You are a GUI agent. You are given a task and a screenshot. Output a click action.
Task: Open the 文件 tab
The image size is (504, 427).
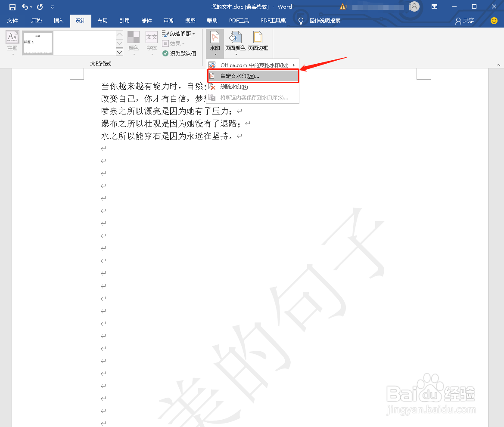click(12, 21)
